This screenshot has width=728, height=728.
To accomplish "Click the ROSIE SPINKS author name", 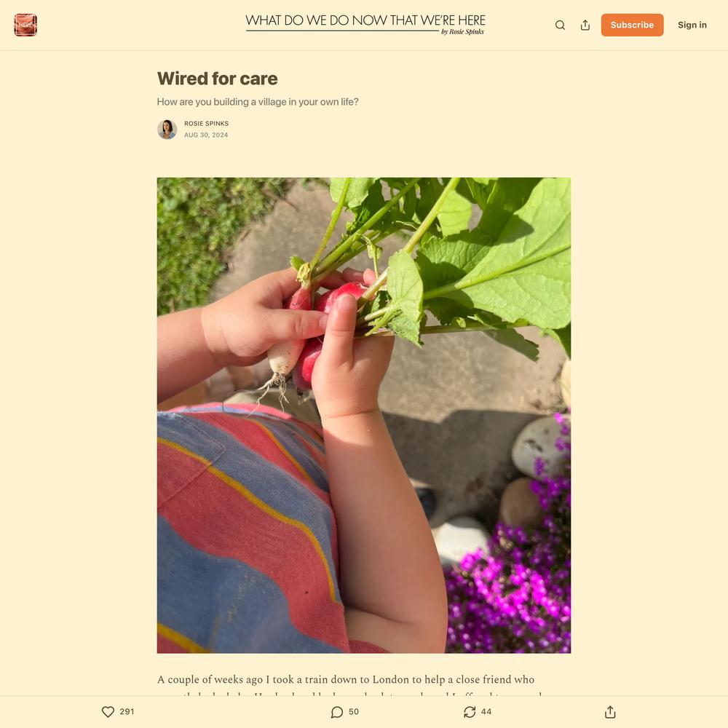I will pos(206,124).
